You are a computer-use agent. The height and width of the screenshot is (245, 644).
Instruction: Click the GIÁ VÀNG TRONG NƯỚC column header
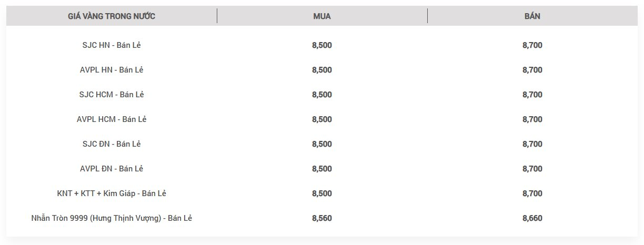click(112, 16)
